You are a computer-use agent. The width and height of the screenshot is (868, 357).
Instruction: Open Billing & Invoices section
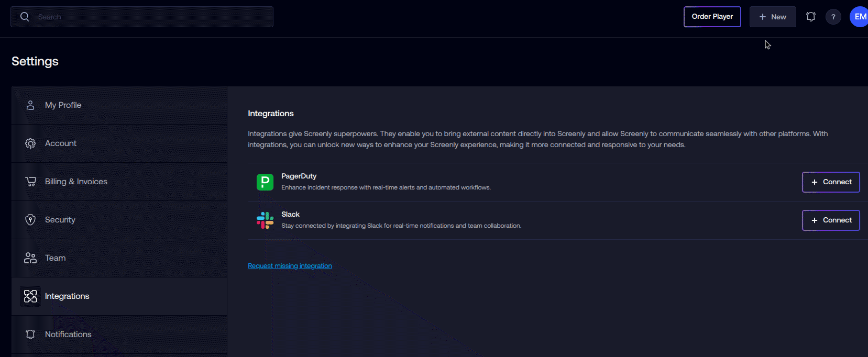[119, 182]
